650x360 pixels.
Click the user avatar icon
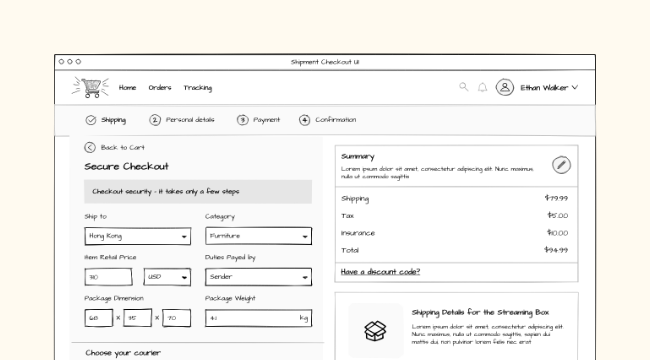coord(504,88)
